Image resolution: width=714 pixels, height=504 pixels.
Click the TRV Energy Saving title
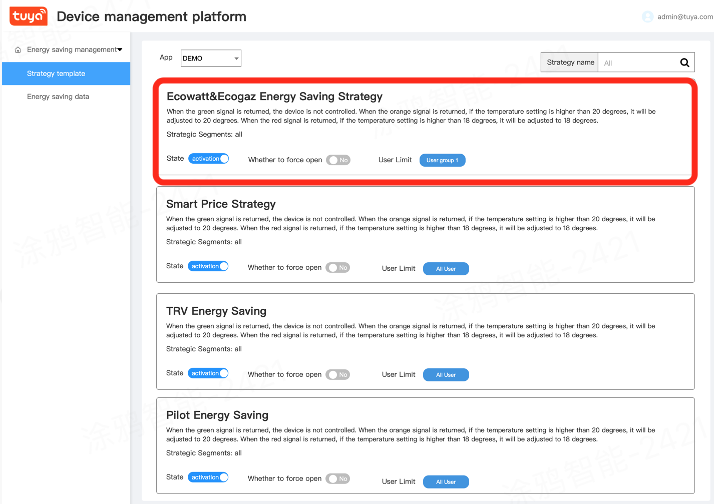pos(216,311)
